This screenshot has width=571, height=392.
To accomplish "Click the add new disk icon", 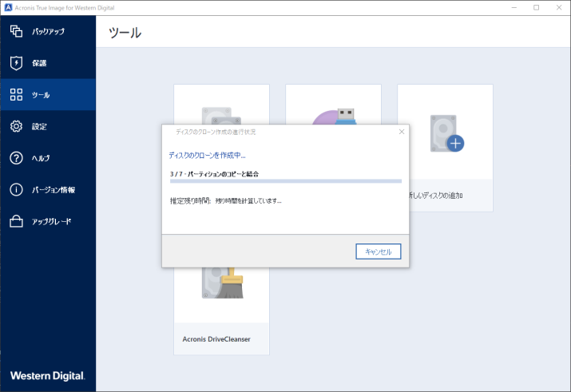I will click(446, 133).
